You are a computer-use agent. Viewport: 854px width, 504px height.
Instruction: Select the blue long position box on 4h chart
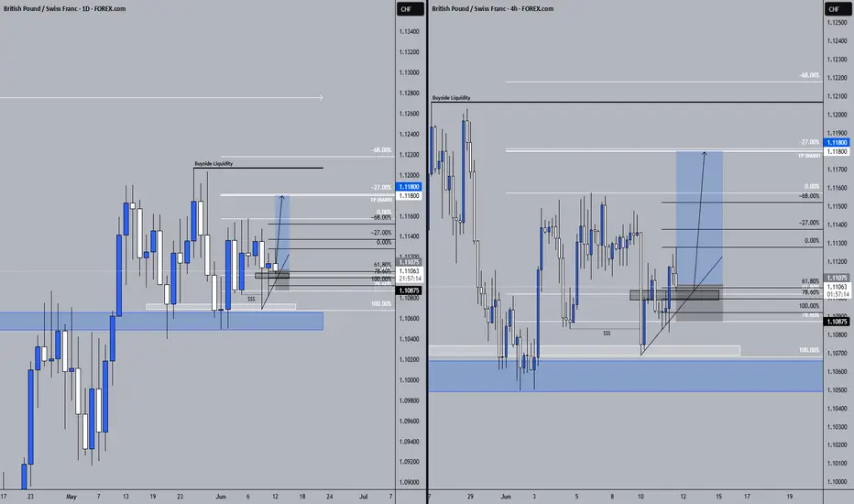tap(699, 218)
